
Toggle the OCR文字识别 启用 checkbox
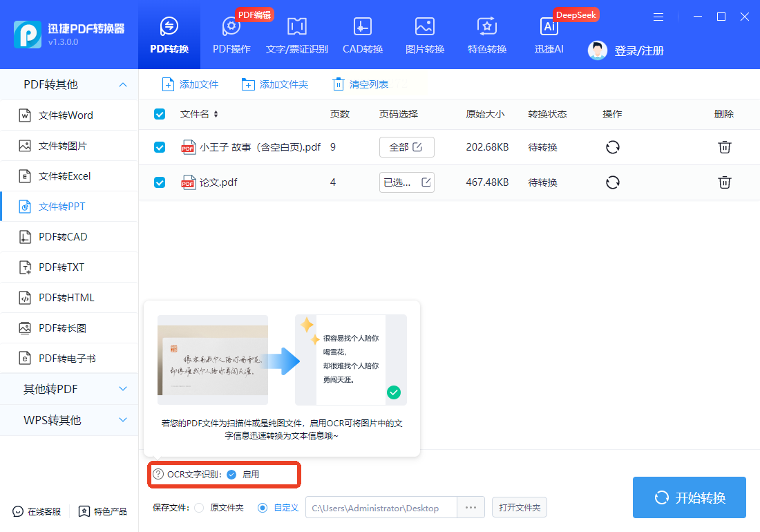pyautogui.click(x=231, y=475)
